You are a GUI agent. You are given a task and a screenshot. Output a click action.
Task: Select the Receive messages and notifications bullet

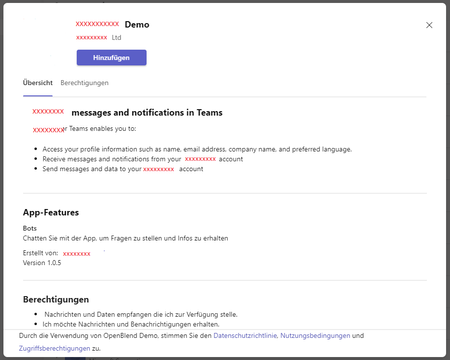pyautogui.click(x=143, y=159)
